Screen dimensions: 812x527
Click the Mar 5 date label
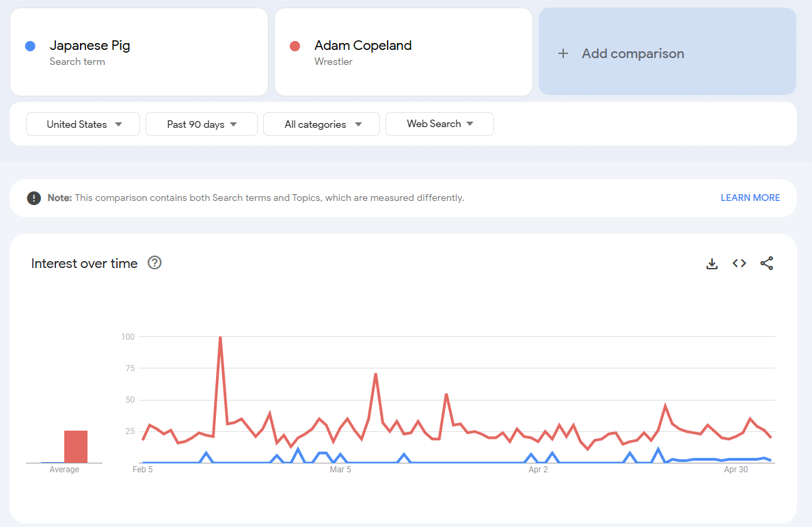coord(340,470)
